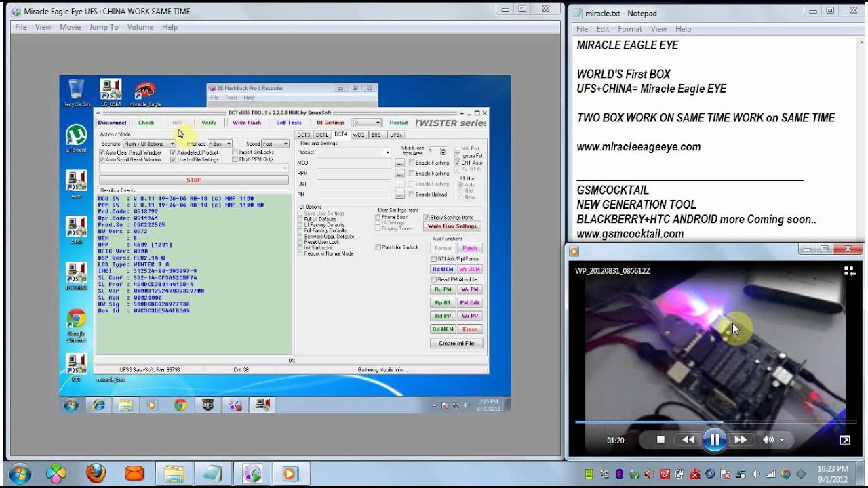
Task: Click the Notepad icon on main taskbar
Action: click(212, 473)
